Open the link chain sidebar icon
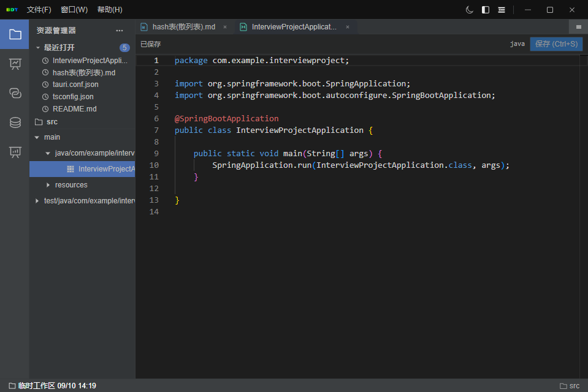The width and height of the screenshot is (588, 392). tap(15, 93)
